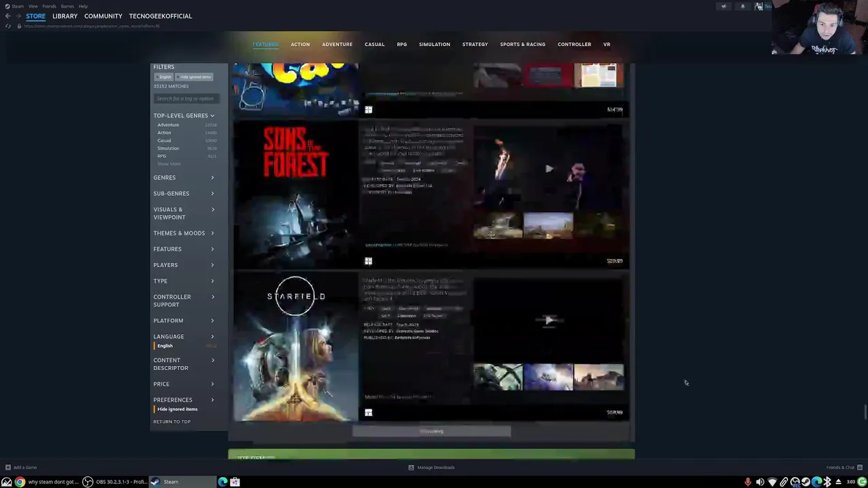This screenshot has height=488, width=868.
Task: Click the system menu icon at the taskbar's left end
Action: click(x=6, y=482)
